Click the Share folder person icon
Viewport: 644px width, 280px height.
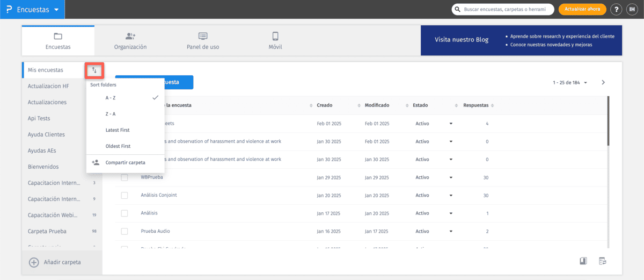(96, 162)
